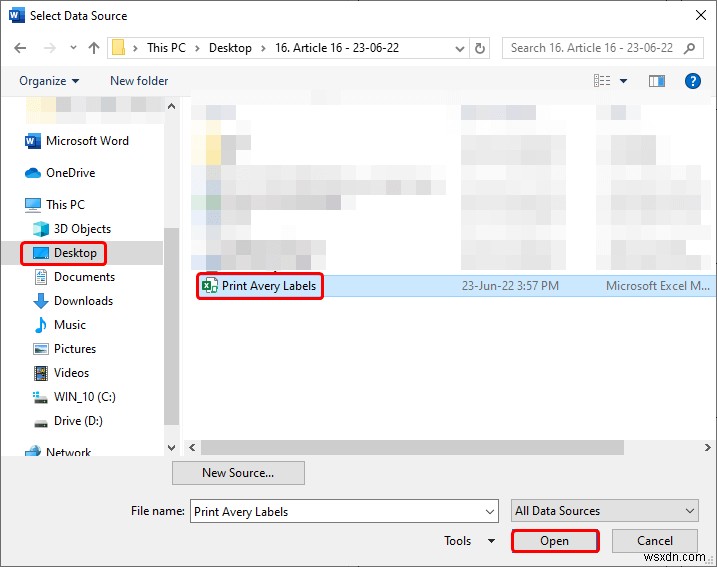Click This PC monitor icon
Screen dimensions: 717x567
[x=32, y=205]
